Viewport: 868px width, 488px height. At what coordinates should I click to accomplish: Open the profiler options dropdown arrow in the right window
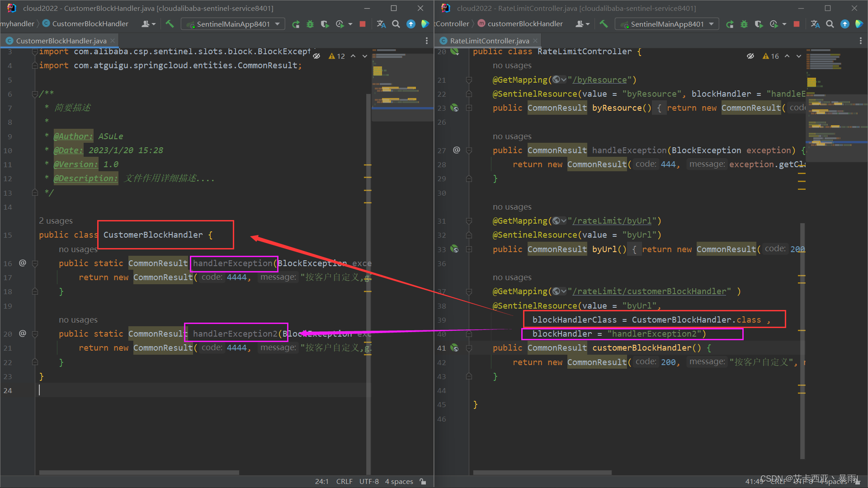point(784,24)
